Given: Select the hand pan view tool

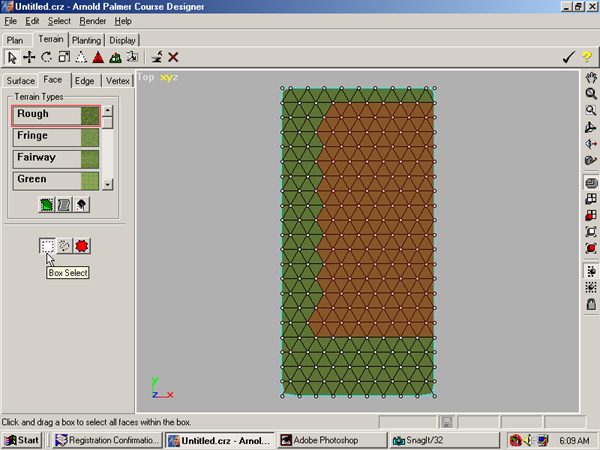Looking at the screenshot, I should (x=591, y=78).
